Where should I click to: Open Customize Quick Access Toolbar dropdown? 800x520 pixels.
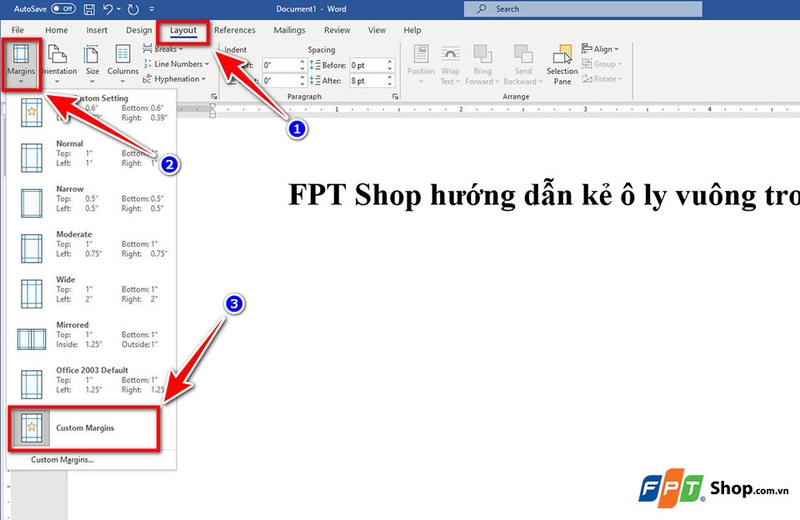(152, 9)
